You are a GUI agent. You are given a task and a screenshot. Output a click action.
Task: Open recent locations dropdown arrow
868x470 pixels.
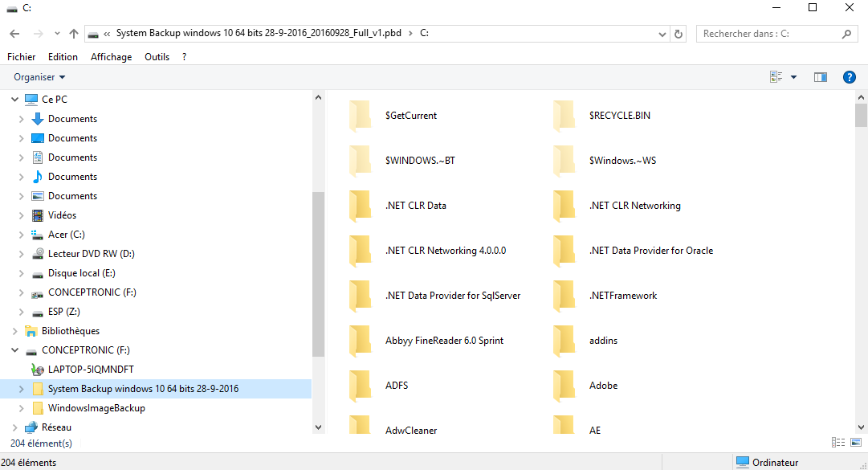[57, 34]
